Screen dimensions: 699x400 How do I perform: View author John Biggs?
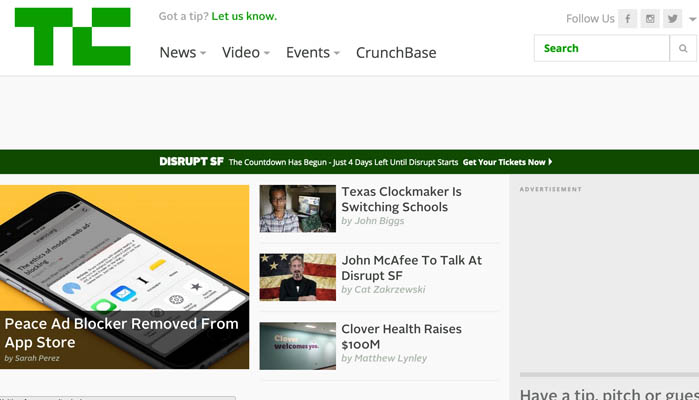tap(379, 221)
